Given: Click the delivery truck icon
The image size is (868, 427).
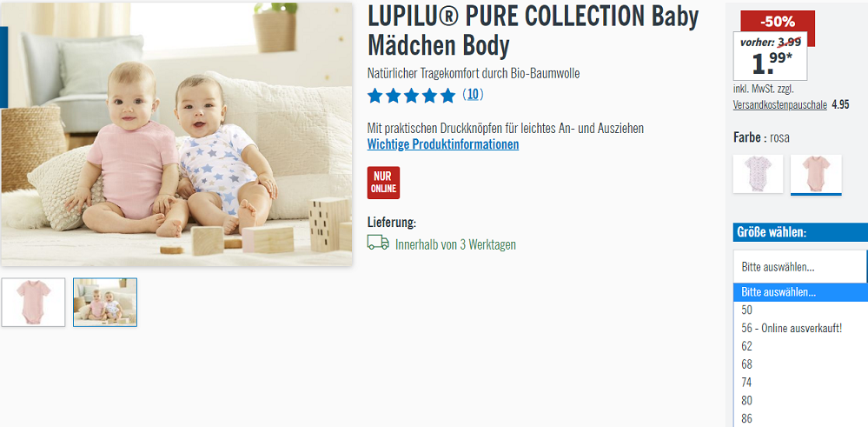Looking at the screenshot, I should 378,243.
